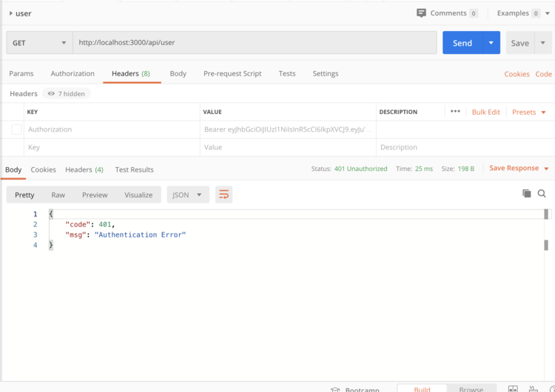Select the request Headers (8) tab

131,73
